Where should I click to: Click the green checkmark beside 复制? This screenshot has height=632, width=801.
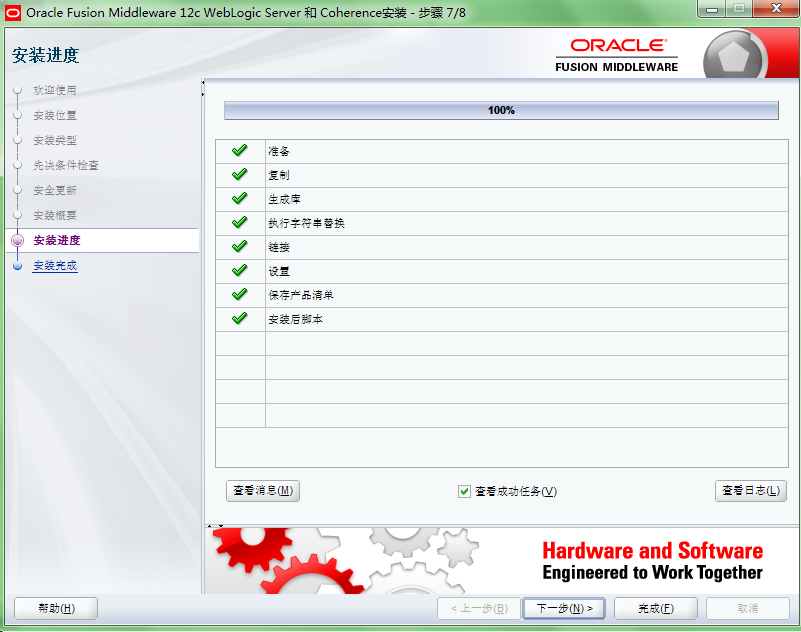[x=240, y=174]
